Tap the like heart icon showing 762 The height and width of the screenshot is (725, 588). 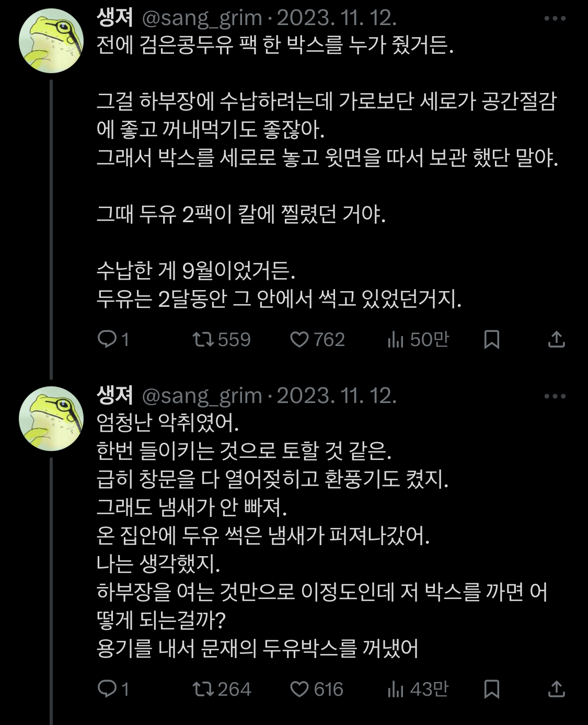[x=301, y=340]
